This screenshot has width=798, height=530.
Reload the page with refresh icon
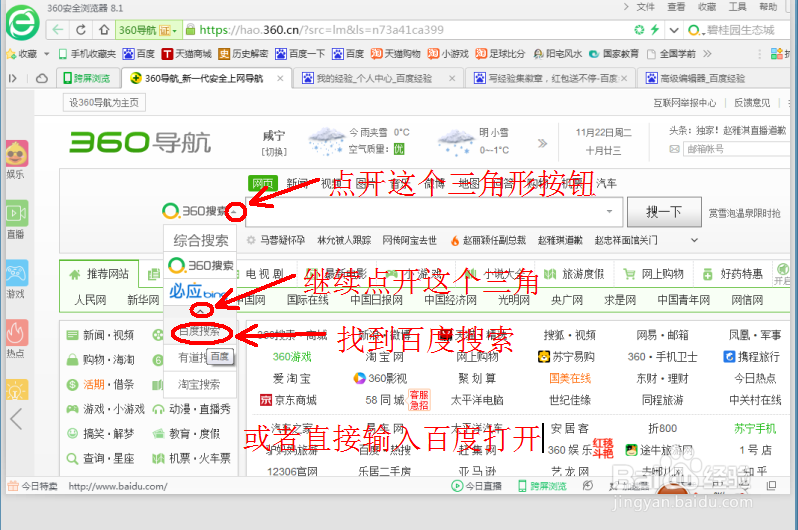pyautogui.click(x=81, y=30)
